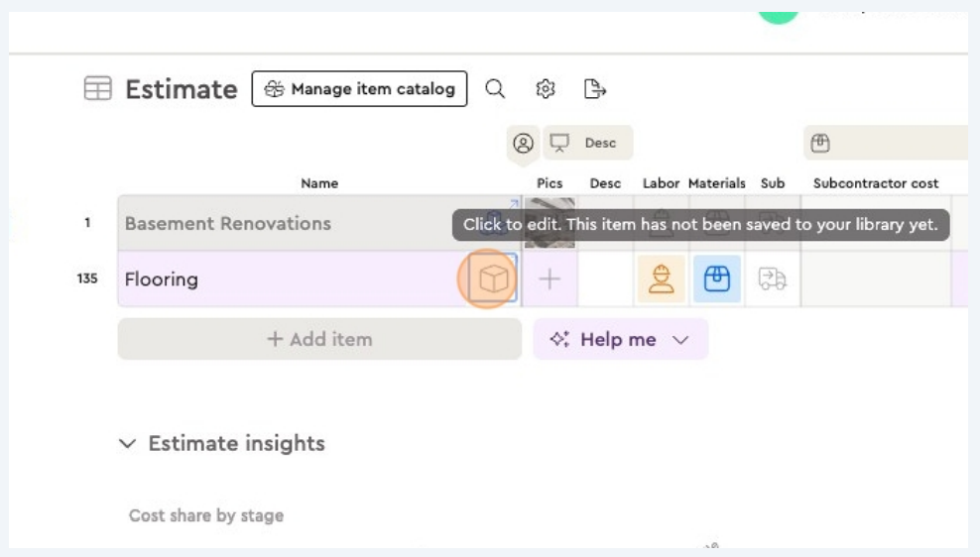
Task: Toggle Materials cost type for Flooring
Action: tap(716, 279)
